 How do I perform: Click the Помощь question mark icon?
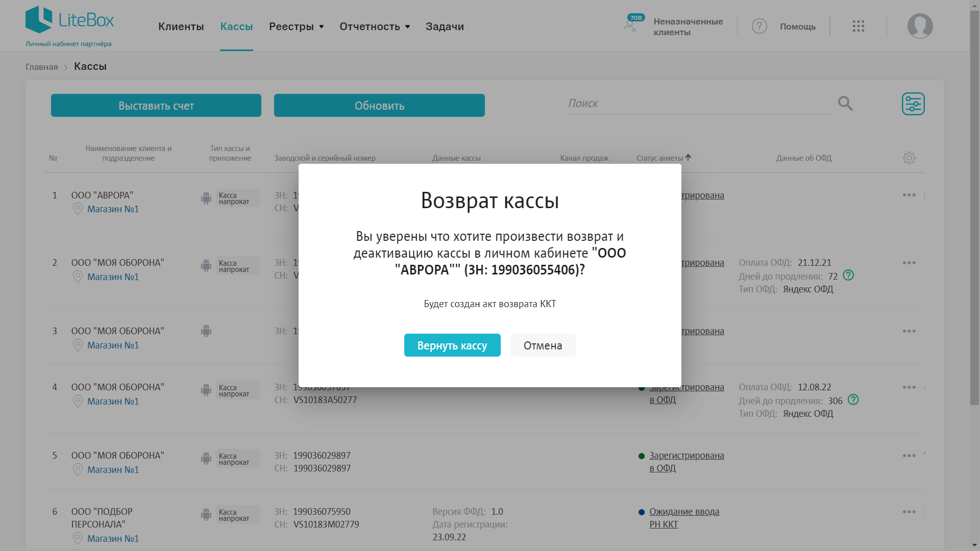[x=759, y=26]
